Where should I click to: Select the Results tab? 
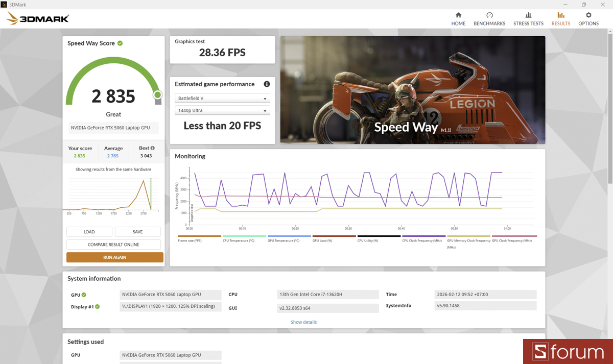coord(560,19)
